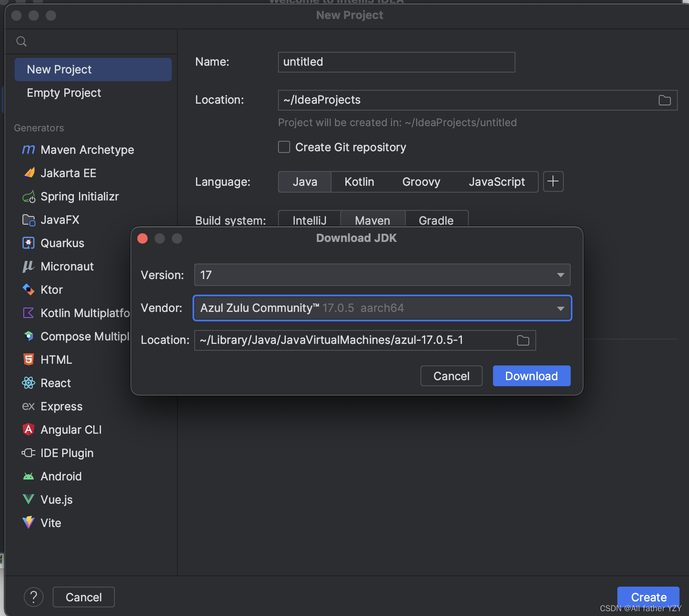Select Spring Initializr generator label
This screenshot has height=616, width=689.
[79, 197]
